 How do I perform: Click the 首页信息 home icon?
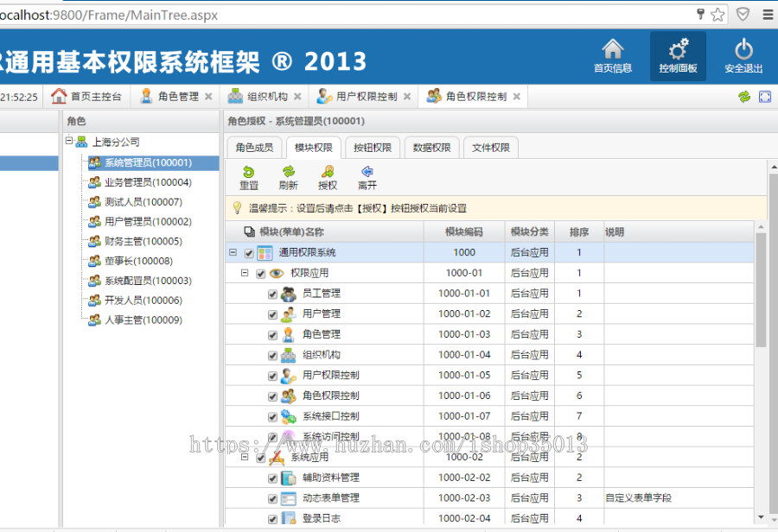click(613, 54)
